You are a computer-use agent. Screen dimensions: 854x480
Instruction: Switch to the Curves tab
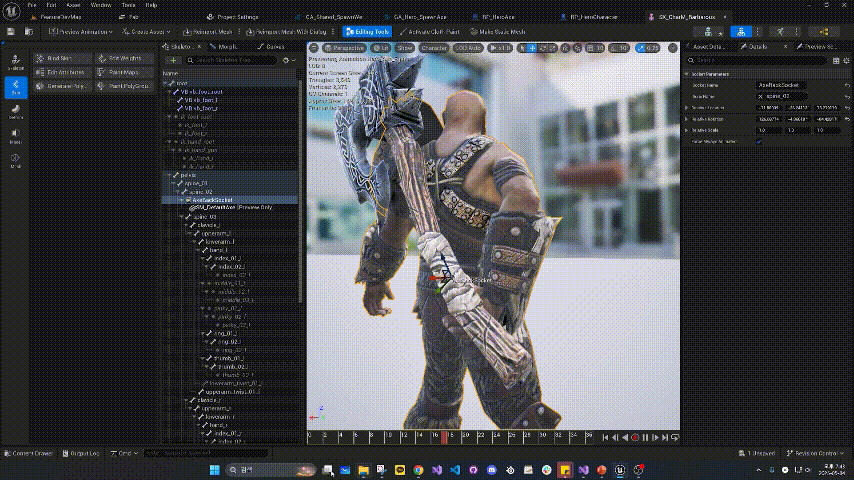(x=275, y=47)
